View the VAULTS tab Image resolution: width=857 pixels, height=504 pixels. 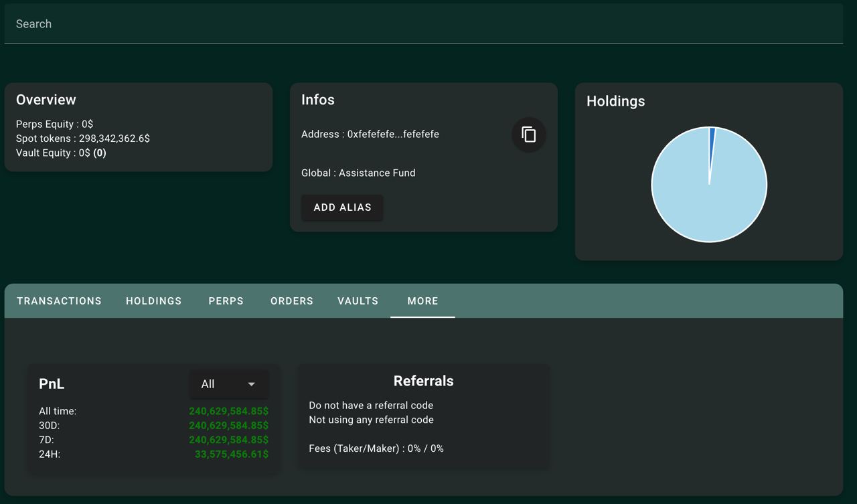point(358,301)
